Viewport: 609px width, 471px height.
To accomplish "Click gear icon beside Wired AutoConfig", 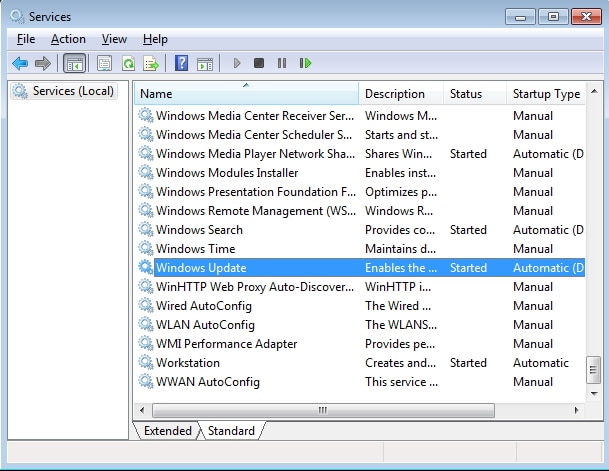I will point(146,305).
